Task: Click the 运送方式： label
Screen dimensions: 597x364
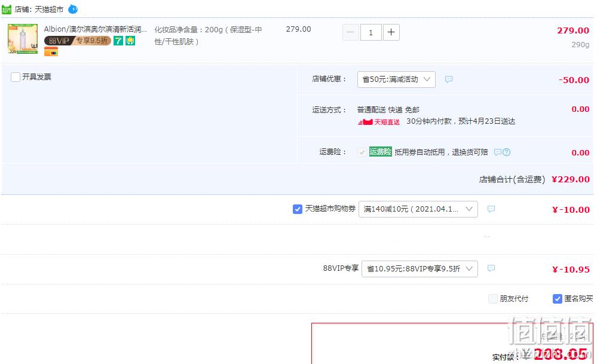Action: coord(329,110)
